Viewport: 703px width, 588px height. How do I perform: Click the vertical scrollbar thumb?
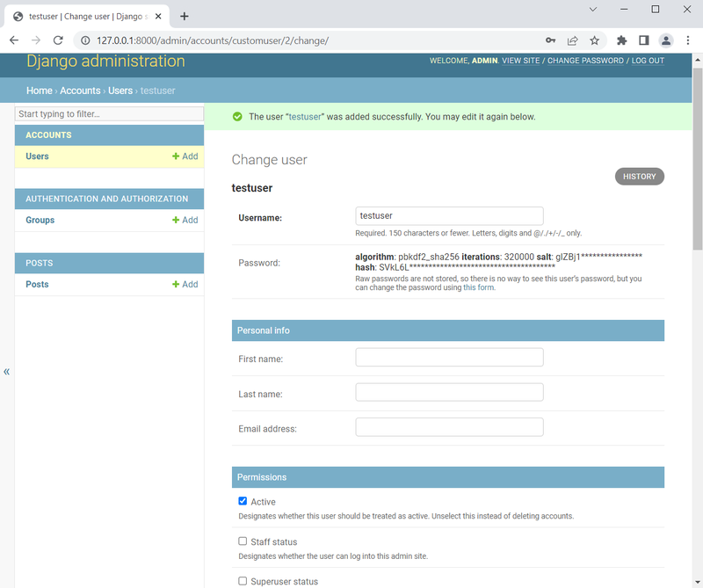coord(698,159)
